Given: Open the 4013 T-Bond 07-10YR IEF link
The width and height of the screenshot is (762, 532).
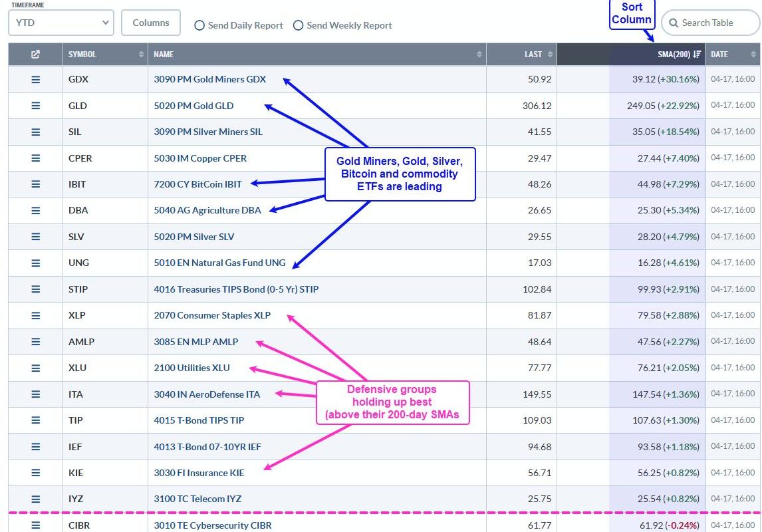Looking at the screenshot, I should 207,446.
